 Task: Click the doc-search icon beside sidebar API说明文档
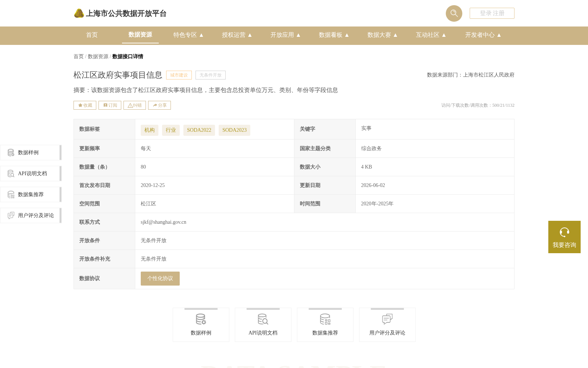(x=11, y=173)
